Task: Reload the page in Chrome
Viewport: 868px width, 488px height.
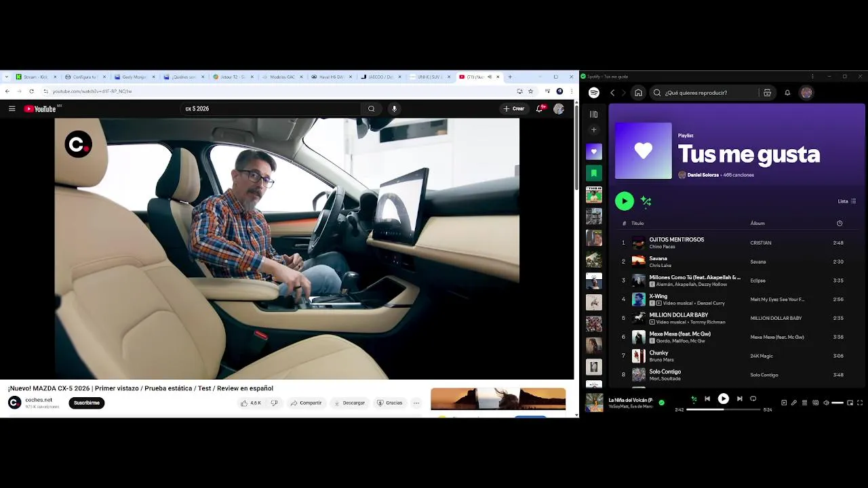Action: [x=31, y=91]
